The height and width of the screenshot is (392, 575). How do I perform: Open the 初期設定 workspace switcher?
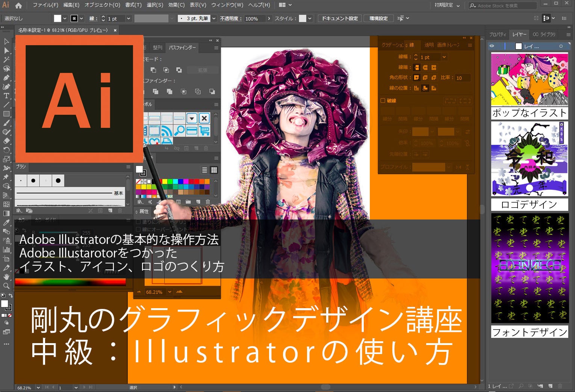[x=447, y=5]
